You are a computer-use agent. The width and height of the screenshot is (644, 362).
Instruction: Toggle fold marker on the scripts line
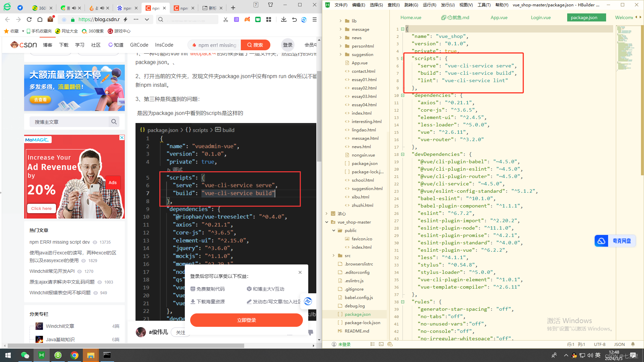pyautogui.click(x=402, y=58)
